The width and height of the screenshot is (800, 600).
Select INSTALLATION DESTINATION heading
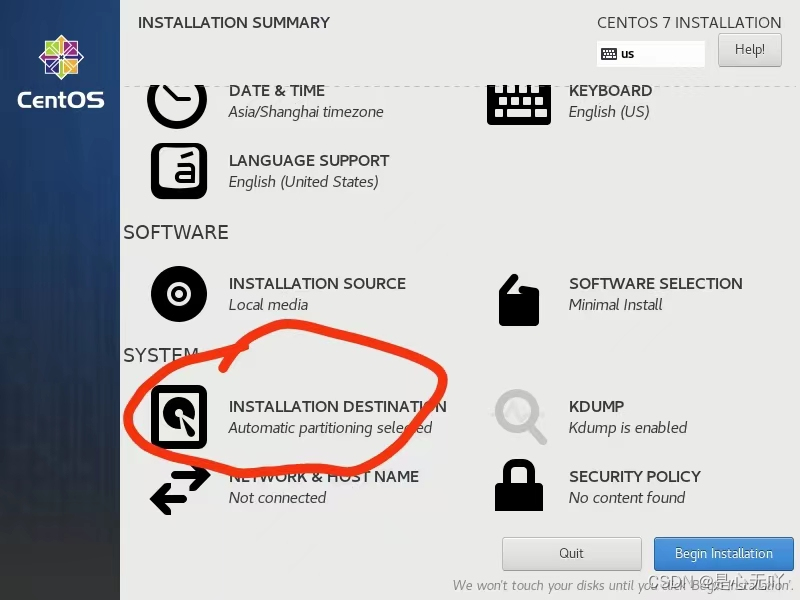pyautogui.click(x=337, y=407)
